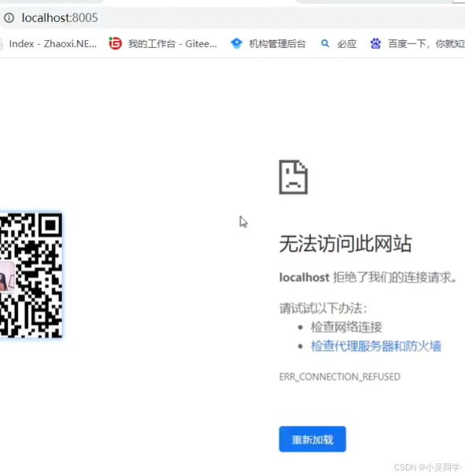The image size is (465, 476).
Task: Open the 机构管理后台 bookmark label
Action: point(278,44)
